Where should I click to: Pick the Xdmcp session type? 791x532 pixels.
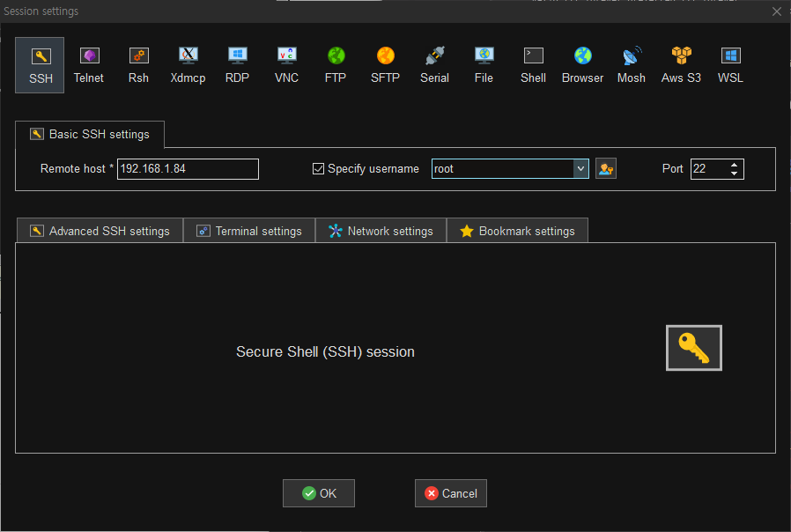(188, 65)
